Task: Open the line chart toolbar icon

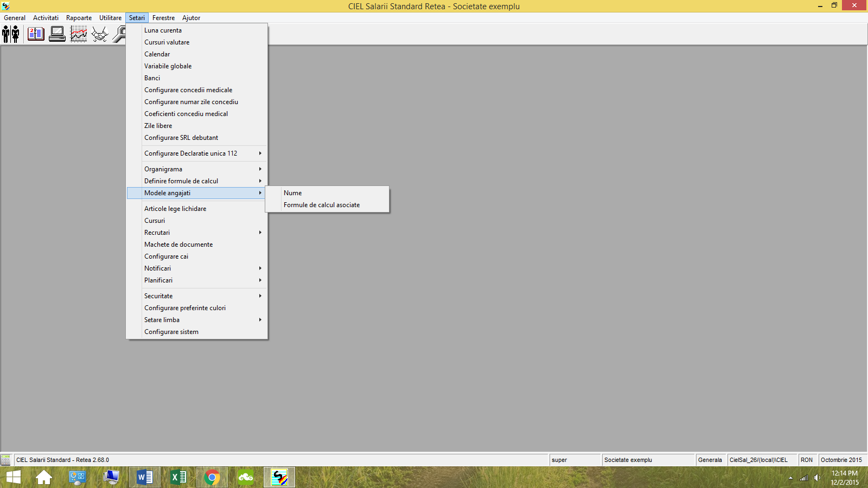Action: (x=79, y=34)
